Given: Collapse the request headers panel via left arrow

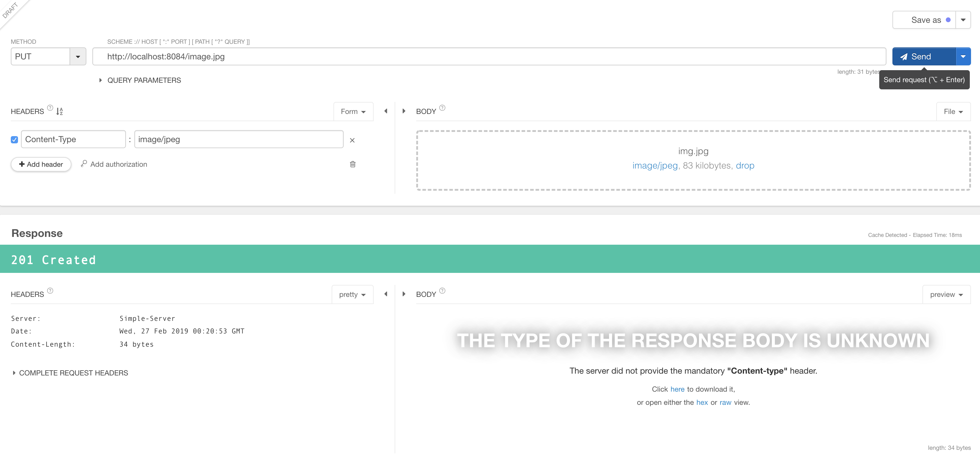Looking at the screenshot, I should point(386,111).
